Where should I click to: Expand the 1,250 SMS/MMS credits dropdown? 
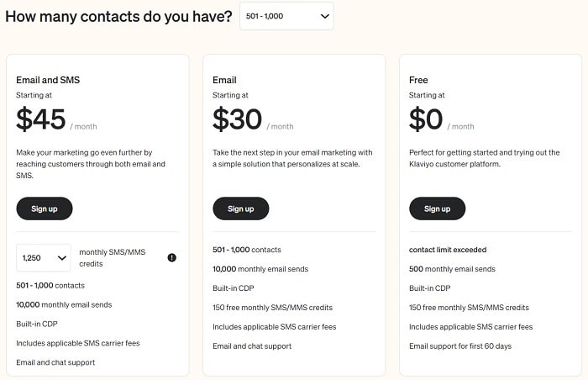click(x=43, y=257)
